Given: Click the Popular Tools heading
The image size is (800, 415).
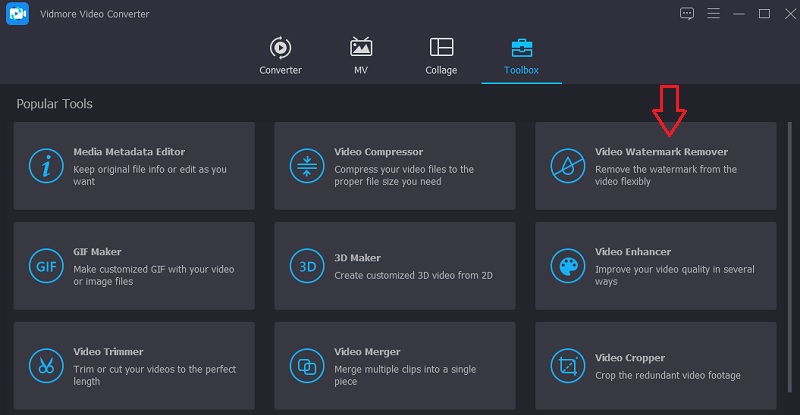Looking at the screenshot, I should (x=55, y=104).
